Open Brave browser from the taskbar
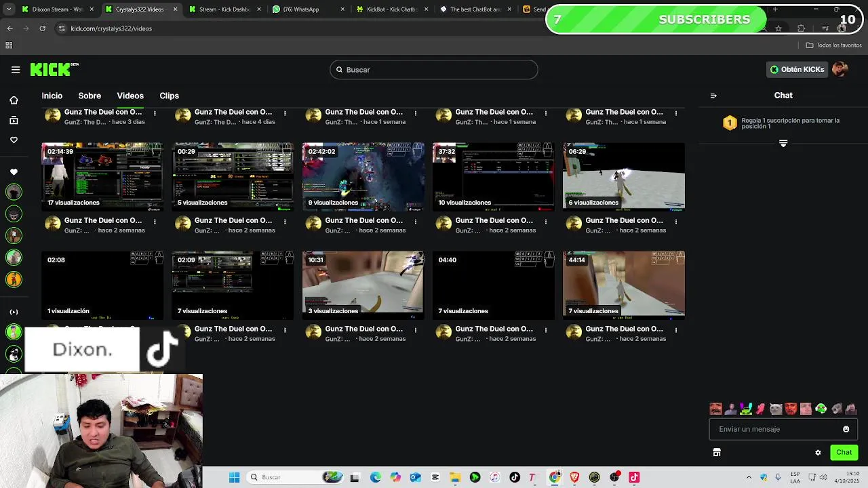Viewport: 868px width, 488px height. point(574,477)
